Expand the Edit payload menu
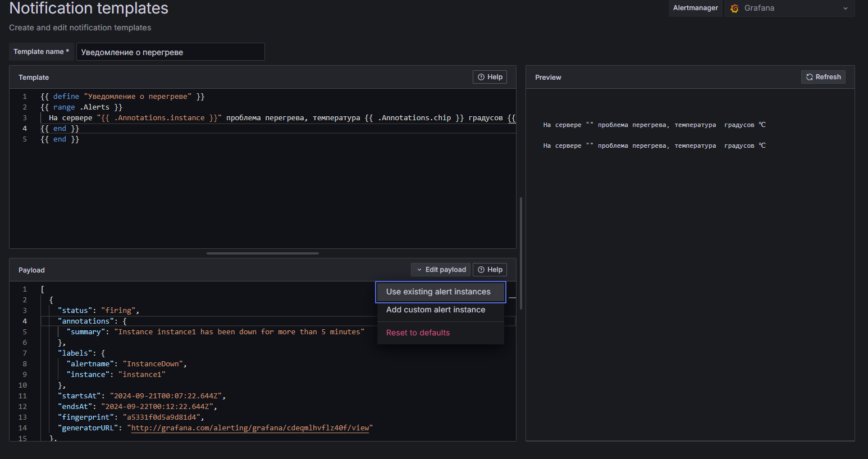 pyautogui.click(x=440, y=270)
